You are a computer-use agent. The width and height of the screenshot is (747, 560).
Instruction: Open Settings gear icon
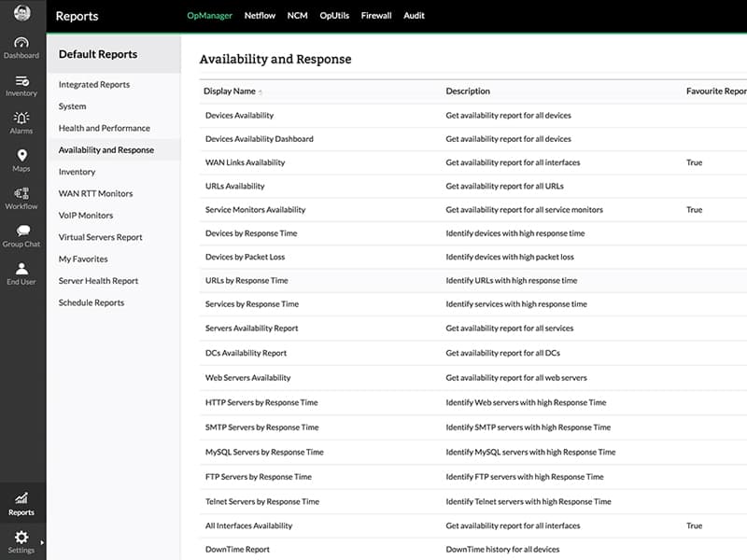(21, 538)
